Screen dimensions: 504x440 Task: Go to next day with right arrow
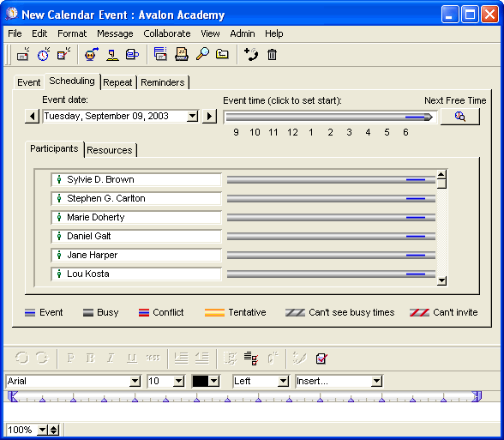[x=209, y=116]
